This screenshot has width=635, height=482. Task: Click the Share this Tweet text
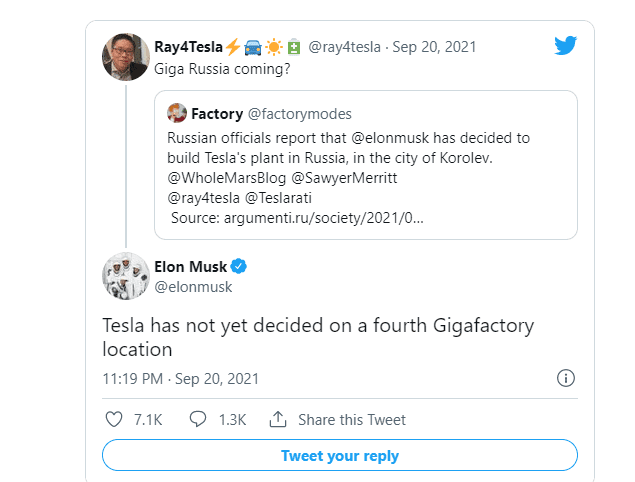click(352, 419)
